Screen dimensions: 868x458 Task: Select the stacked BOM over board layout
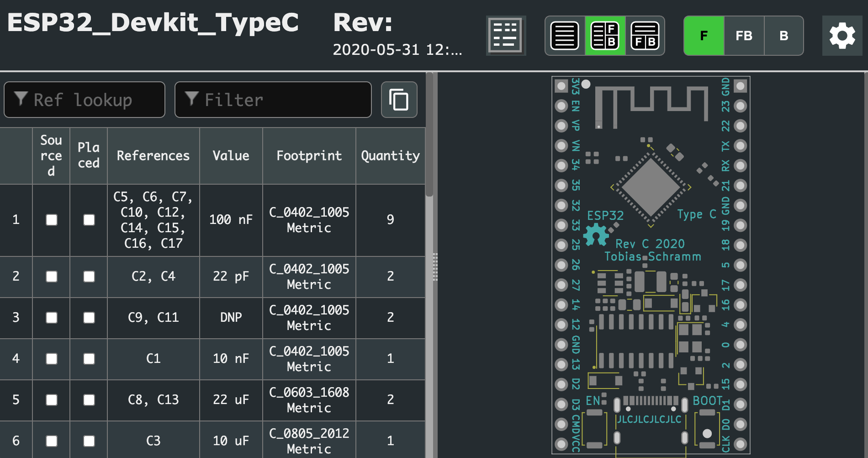click(645, 36)
